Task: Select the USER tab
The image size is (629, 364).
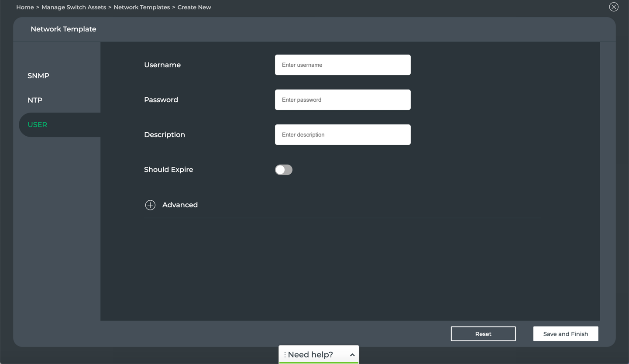Action: (x=38, y=125)
